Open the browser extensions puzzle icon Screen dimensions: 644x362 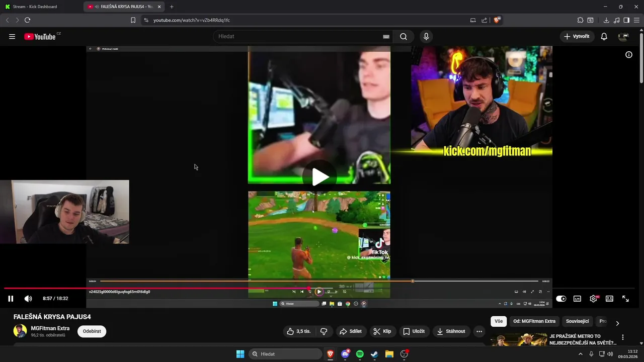(580, 20)
